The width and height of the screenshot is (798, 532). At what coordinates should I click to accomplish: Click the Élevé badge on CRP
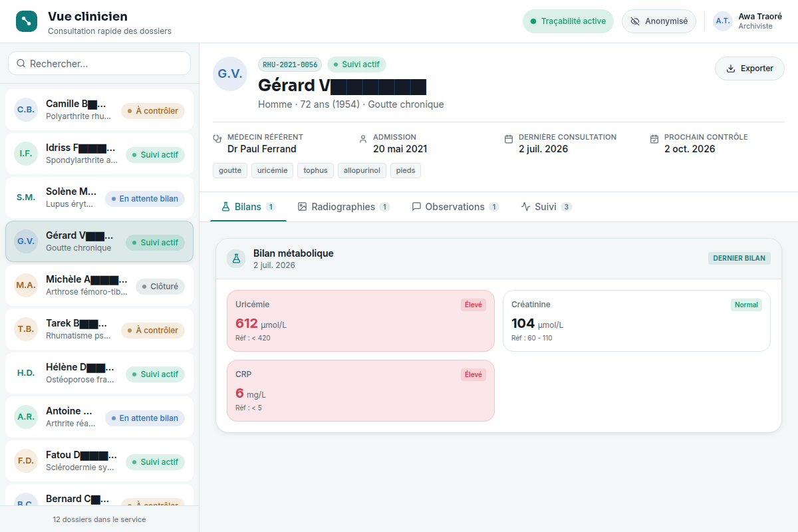coord(473,374)
